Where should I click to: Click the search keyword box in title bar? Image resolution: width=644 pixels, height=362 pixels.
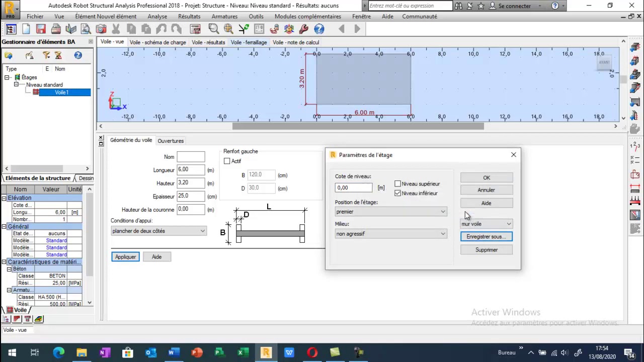(x=410, y=6)
